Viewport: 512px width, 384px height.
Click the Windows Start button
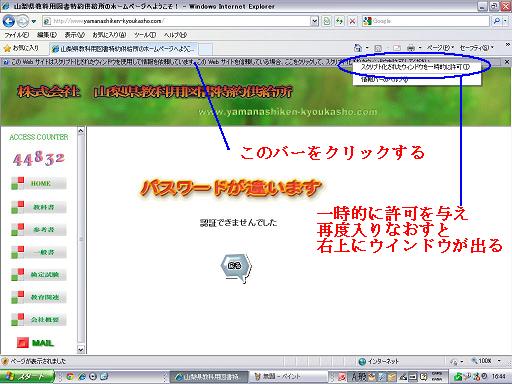click(x=27, y=377)
